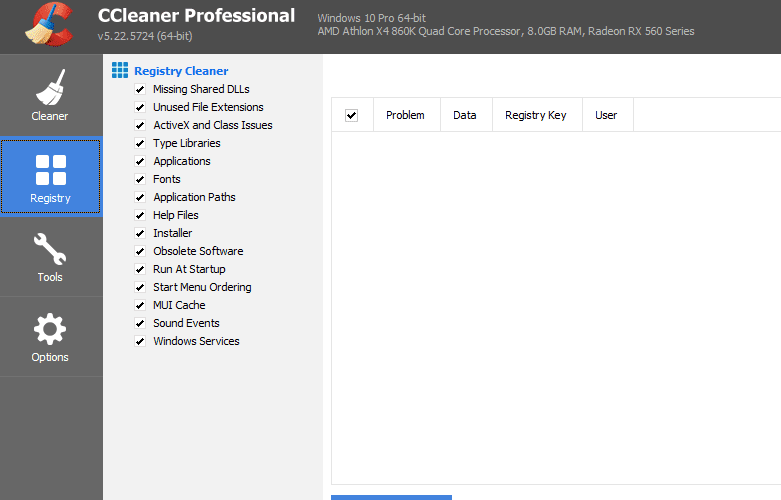The width and height of the screenshot is (781, 500).
Task: Click the CCleaner Professional title text
Action: coord(196,15)
